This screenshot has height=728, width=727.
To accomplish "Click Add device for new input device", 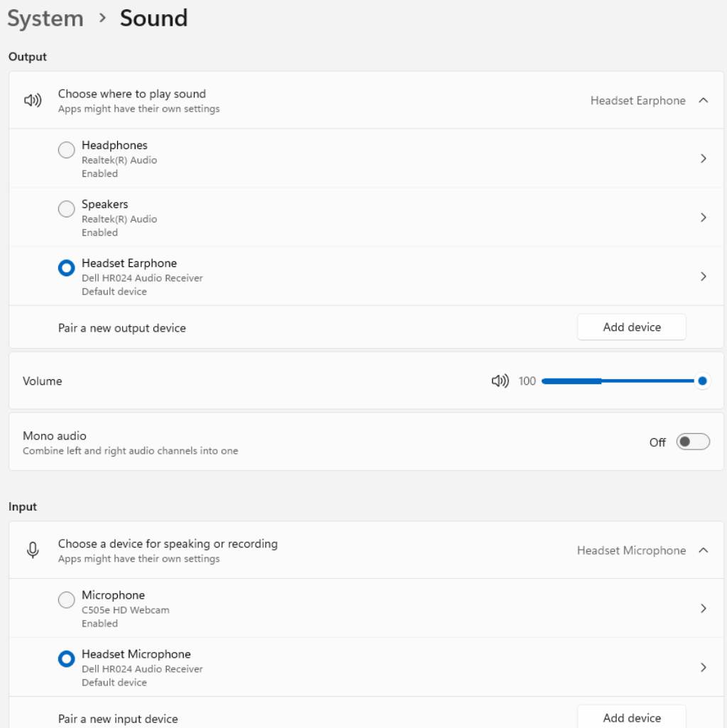I will [631, 717].
